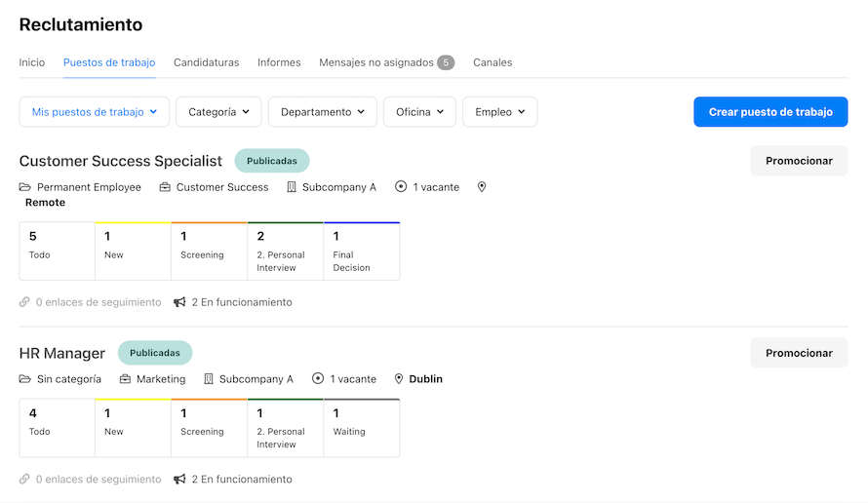Click tracking link icon under HR Manager

pos(24,480)
